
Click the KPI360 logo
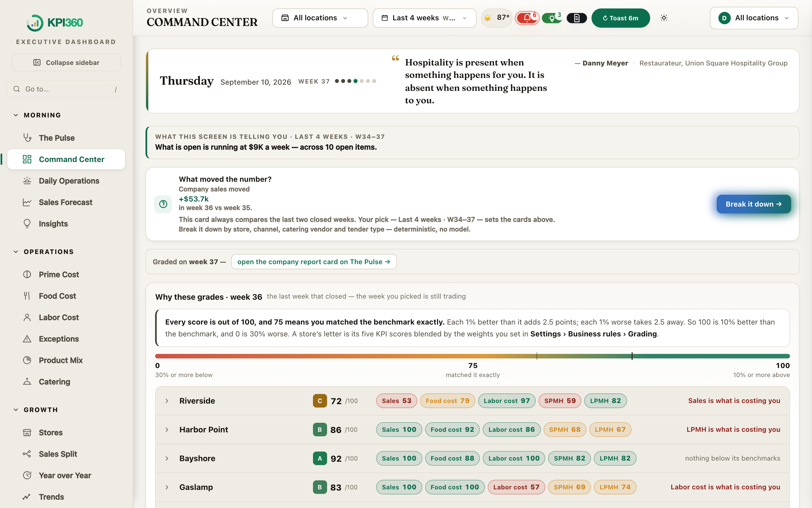[55, 23]
